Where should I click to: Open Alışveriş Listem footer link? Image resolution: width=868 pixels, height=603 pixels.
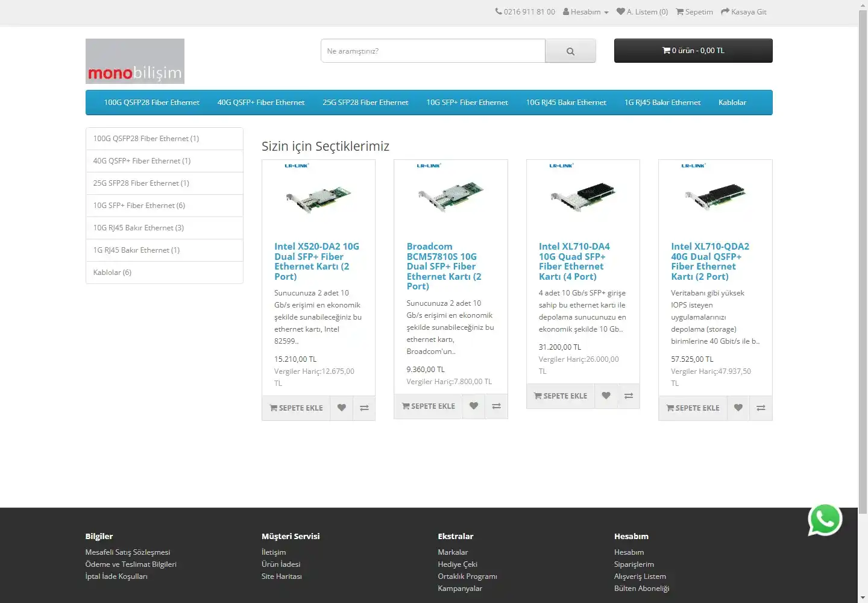(x=640, y=576)
